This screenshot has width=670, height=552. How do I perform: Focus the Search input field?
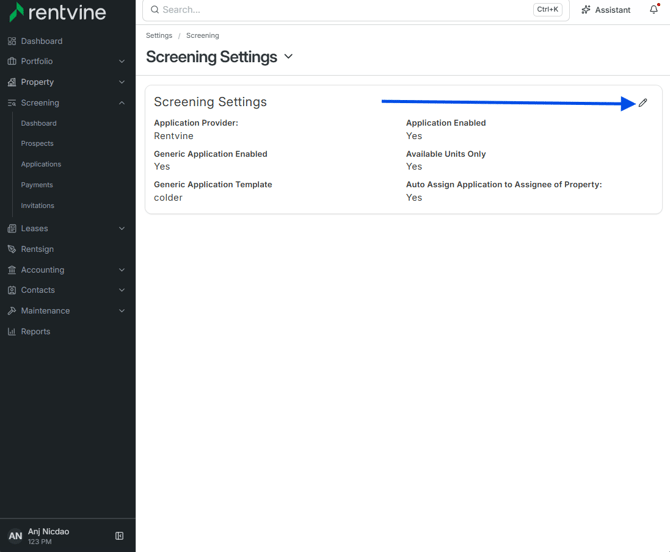(356, 10)
